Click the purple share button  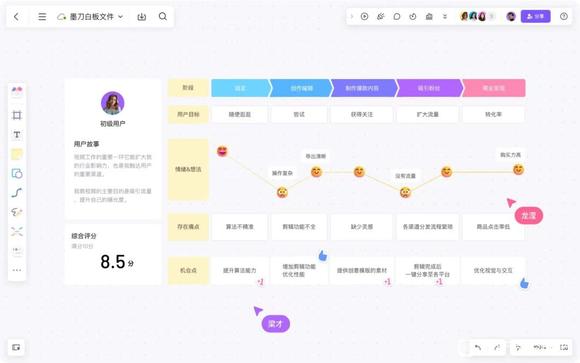tap(535, 16)
